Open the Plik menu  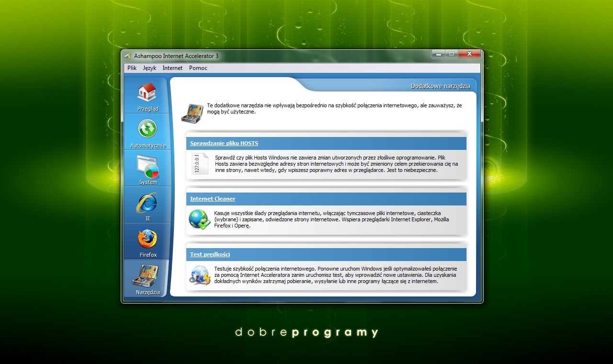point(132,68)
